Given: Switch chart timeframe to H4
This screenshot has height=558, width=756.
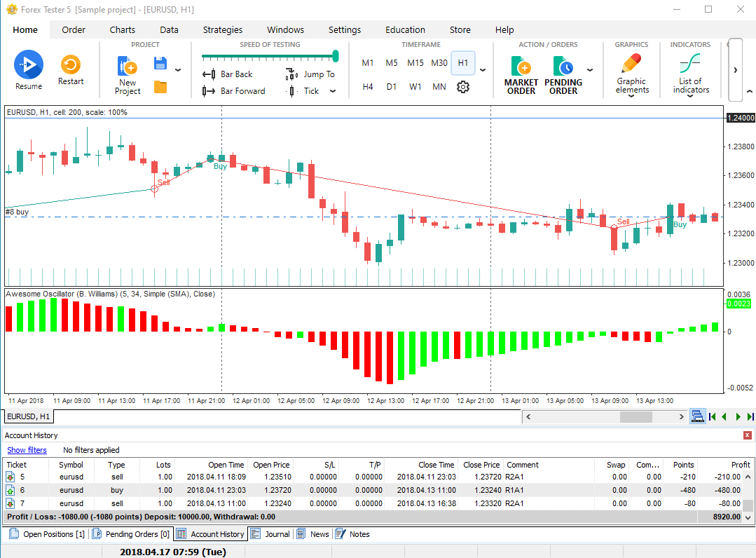Looking at the screenshot, I should (x=368, y=87).
